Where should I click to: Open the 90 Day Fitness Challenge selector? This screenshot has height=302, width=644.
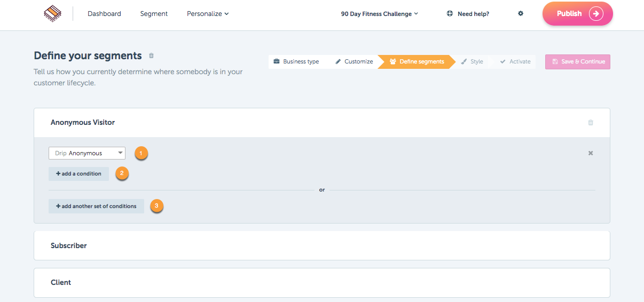(380, 14)
